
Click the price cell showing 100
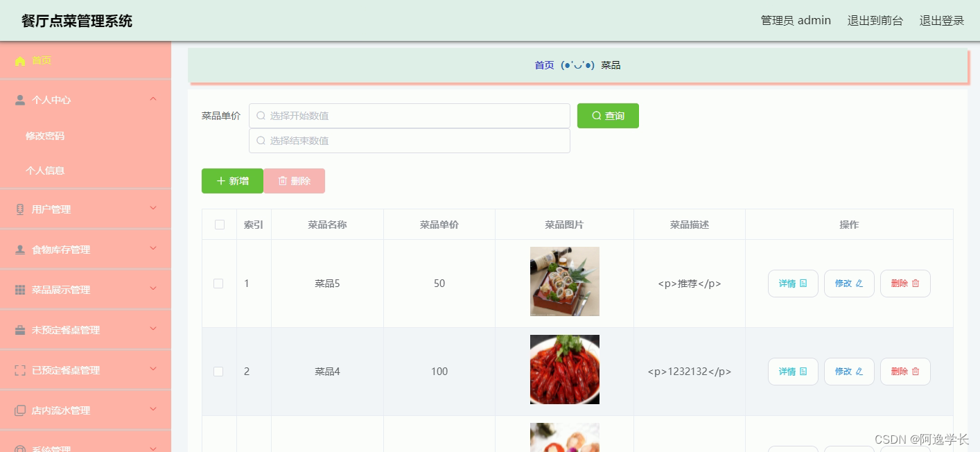tap(439, 372)
